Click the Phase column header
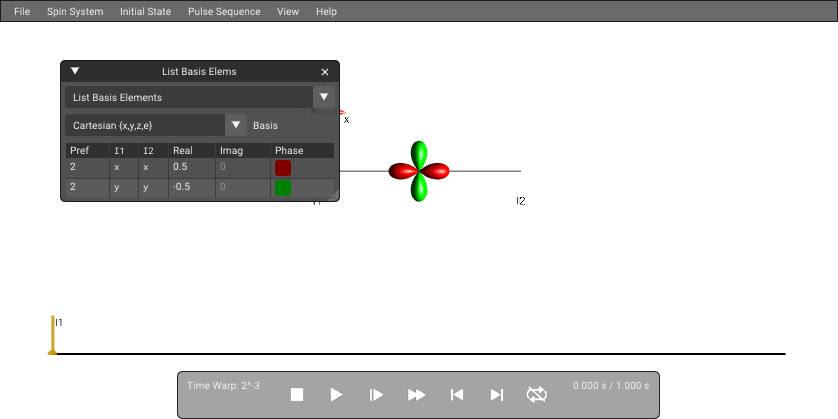This screenshot has width=838, height=419. (x=302, y=151)
